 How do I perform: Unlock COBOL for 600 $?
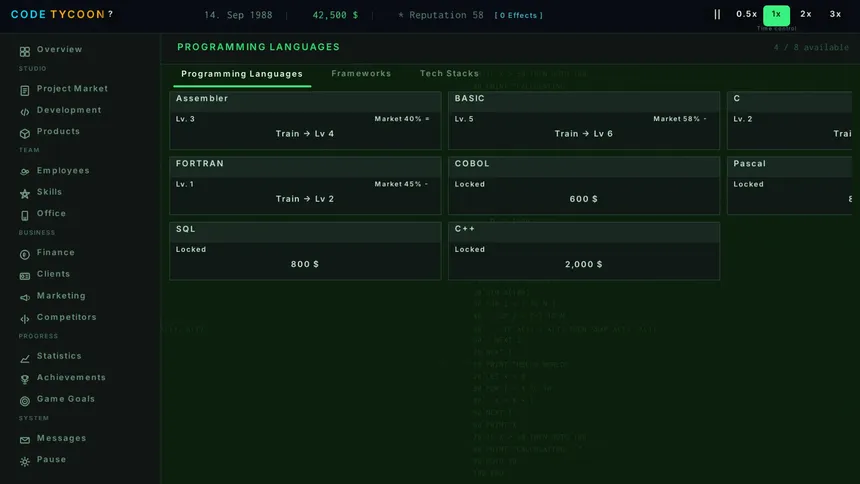584,199
